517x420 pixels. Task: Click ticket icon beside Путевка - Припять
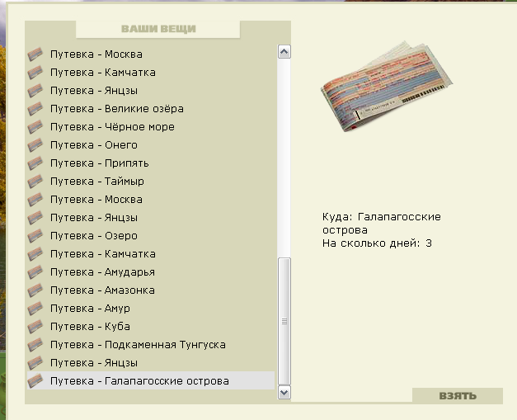coord(35,163)
